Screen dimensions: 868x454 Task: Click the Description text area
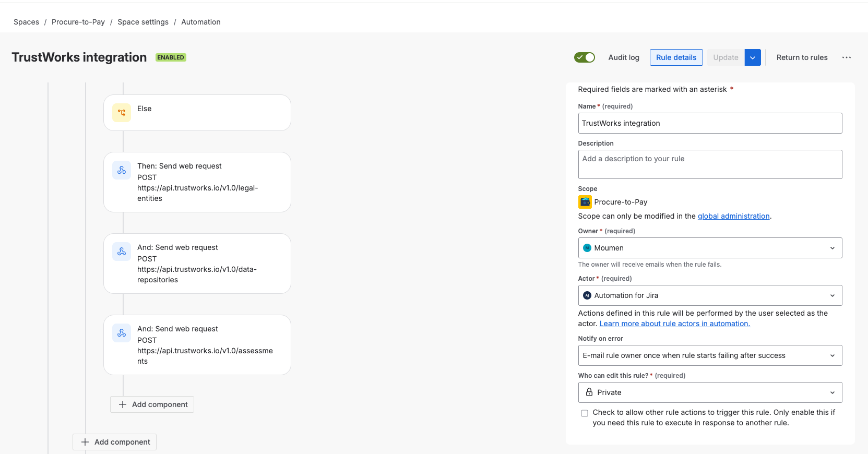pos(710,164)
